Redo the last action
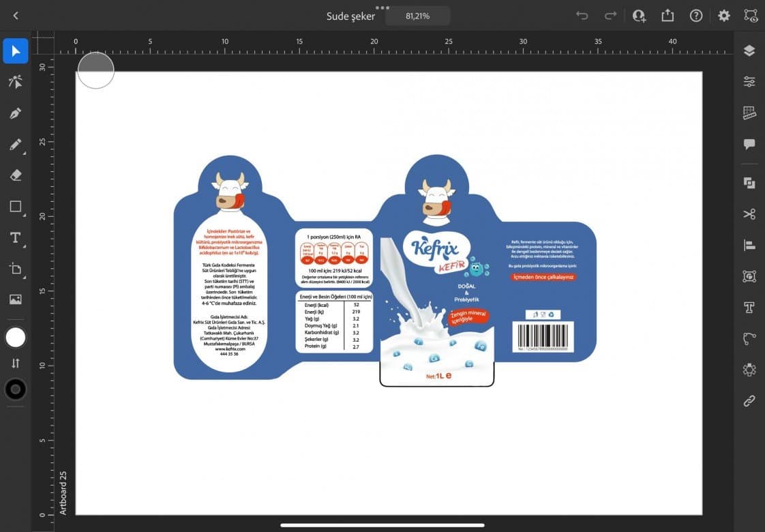The image size is (765, 532). [610, 16]
